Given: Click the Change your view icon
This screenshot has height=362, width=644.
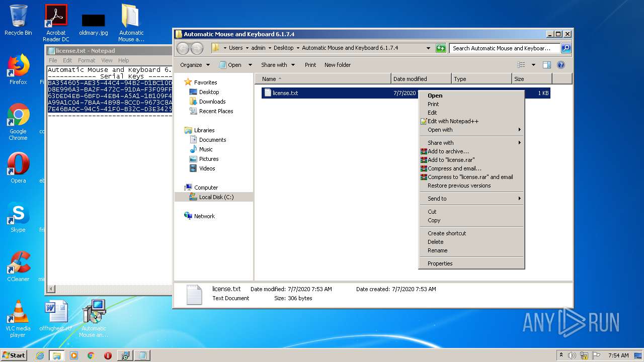Looking at the screenshot, I should (521, 65).
